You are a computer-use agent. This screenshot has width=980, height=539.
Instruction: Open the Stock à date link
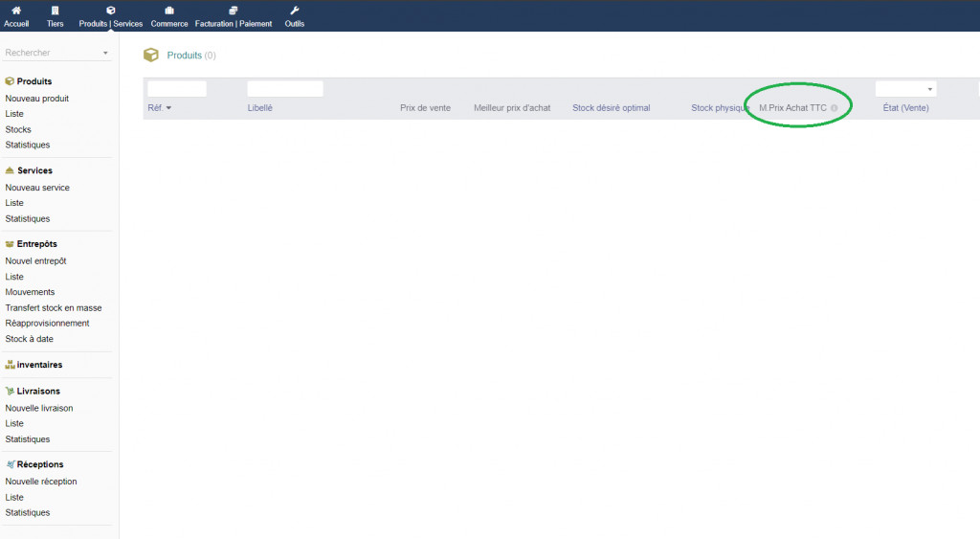[30, 339]
